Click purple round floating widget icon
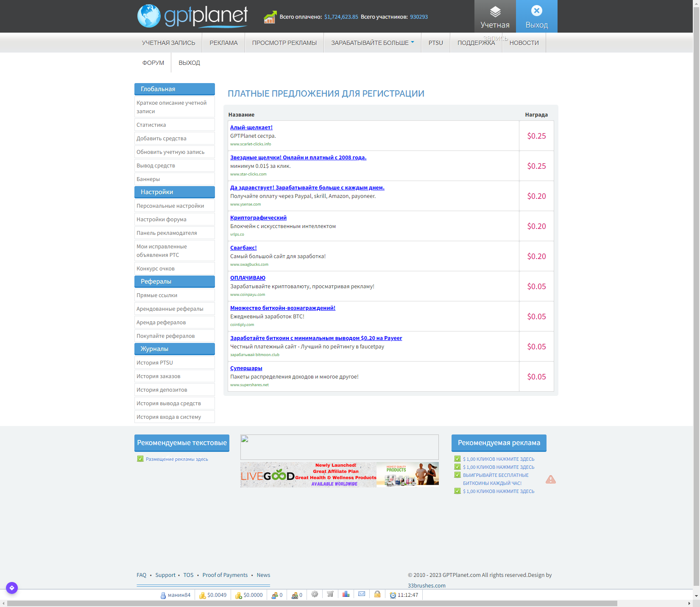Viewport: 700px width, 607px height. [12, 588]
